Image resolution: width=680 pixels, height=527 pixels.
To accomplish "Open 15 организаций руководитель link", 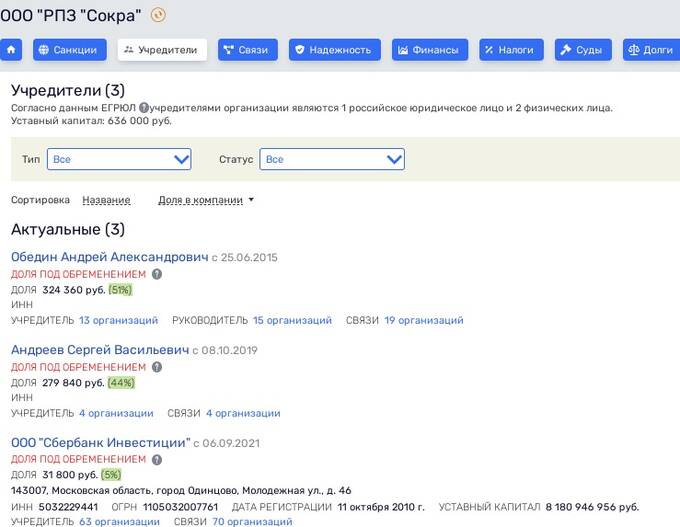I will coord(292,320).
